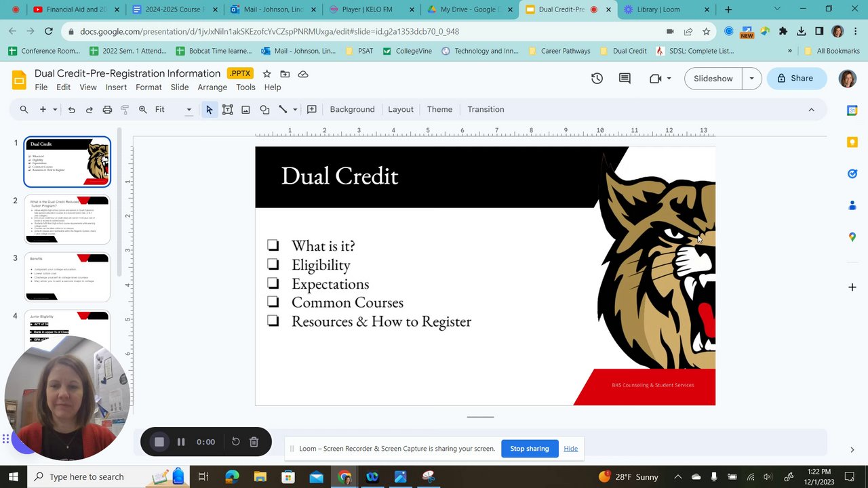The width and height of the screenshot is (868, 488).
Task: Open the new slide layout dropdown arrow
Action: coord(55,109)
